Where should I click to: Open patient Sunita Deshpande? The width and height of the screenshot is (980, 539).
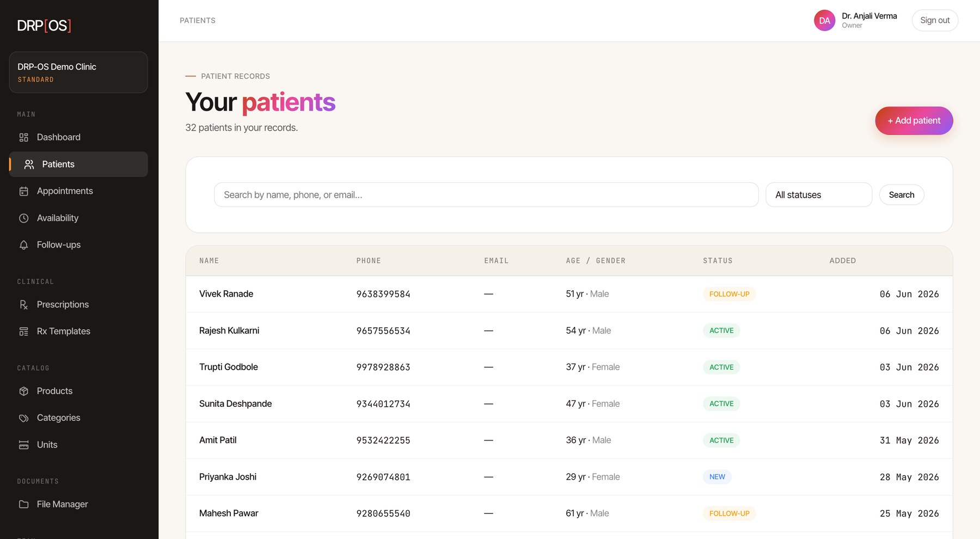point(235,403)
